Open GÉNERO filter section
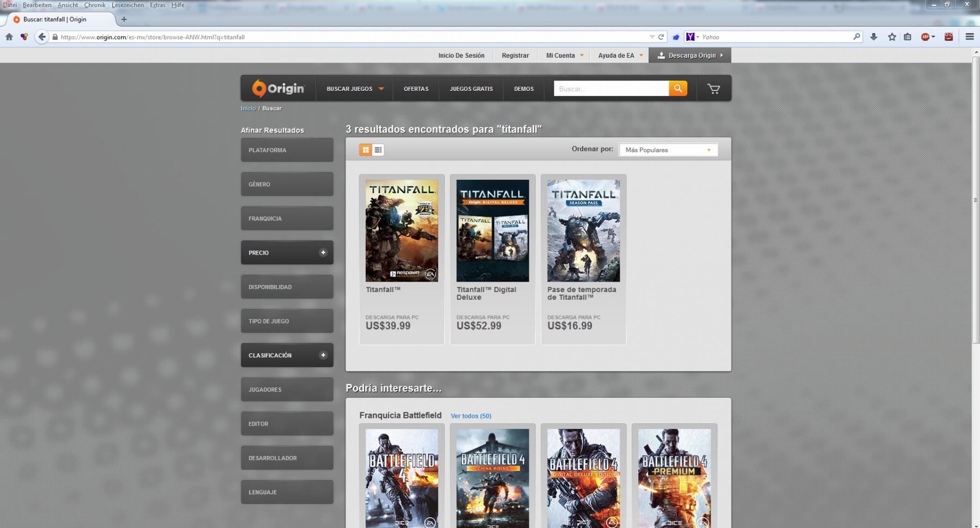Image resolution: width=980 pixels, height=528 pixels. [287, 184]
